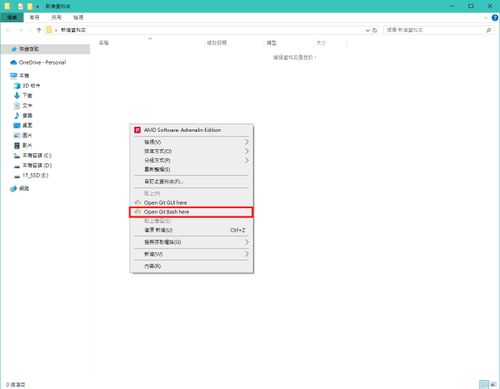500x389 pixels.
Task: Click the Music note icon in sidebar
Action: click(x=17, y=115)
